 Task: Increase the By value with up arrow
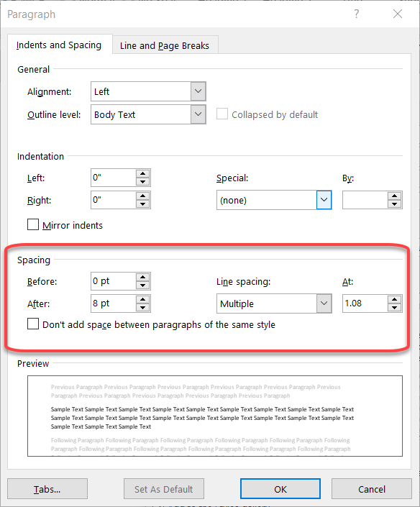pyautogui.click(x=394, y=196)
